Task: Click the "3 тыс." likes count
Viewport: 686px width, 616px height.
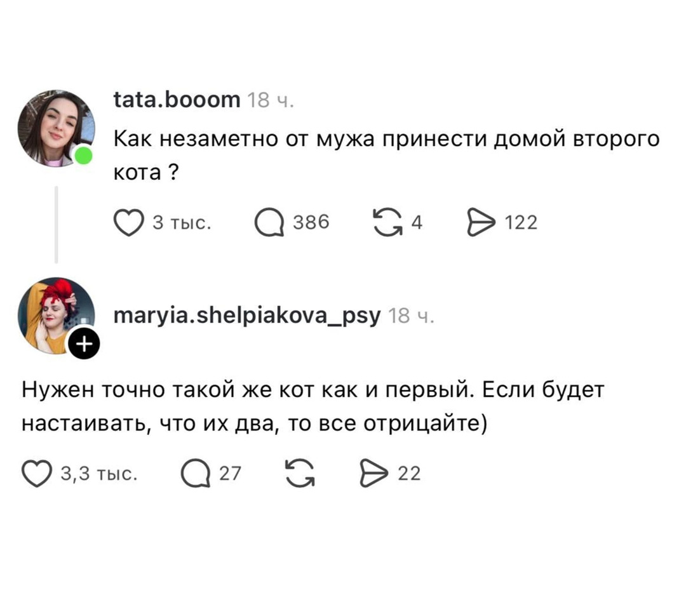Action: point(182,223)
